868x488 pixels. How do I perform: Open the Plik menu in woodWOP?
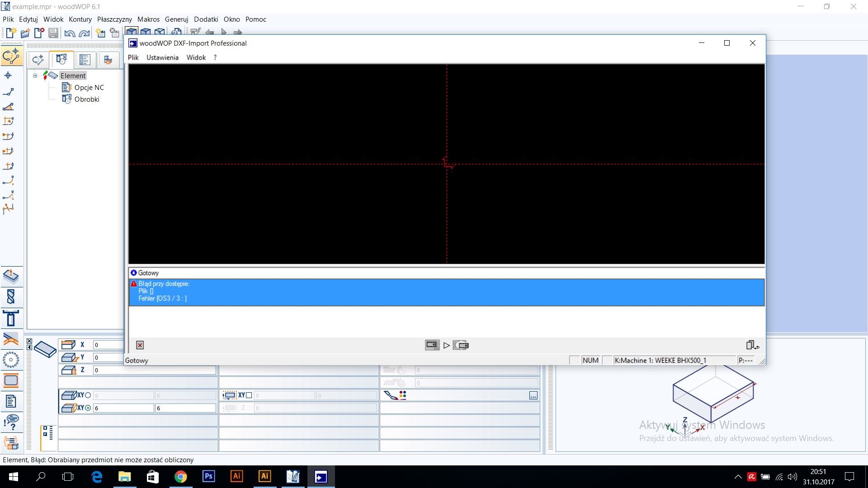(8, 19)
